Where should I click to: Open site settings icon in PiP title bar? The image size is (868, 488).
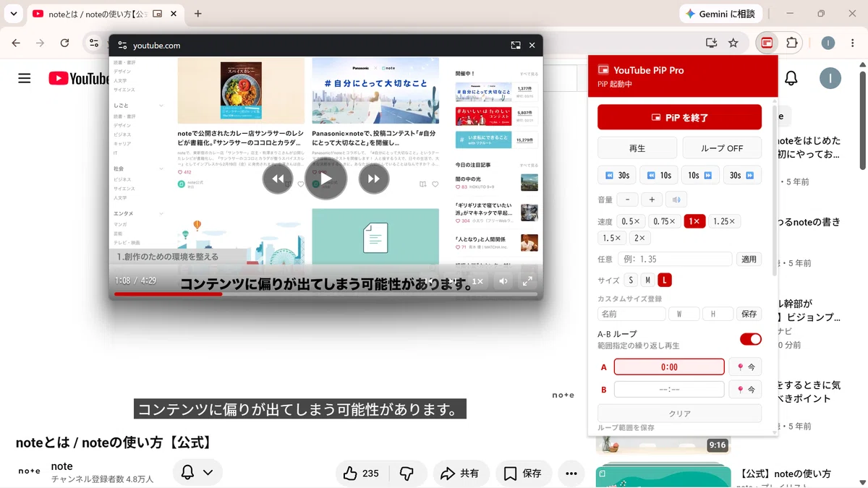tap(122, 45)
